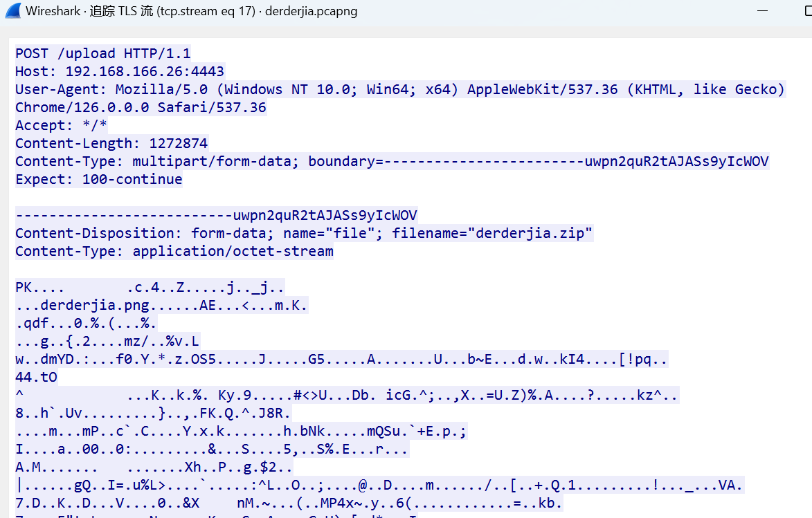Click the 'User-Agent: Mozilla/5.0' header line
This screenshot has height=518, width=812.
400,89
